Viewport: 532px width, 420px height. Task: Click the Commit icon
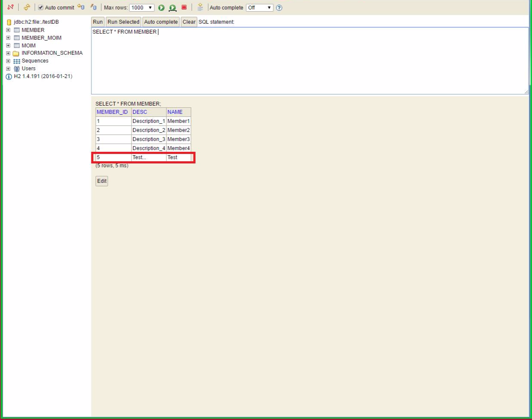pyautogui.click(x=94, y=7)
